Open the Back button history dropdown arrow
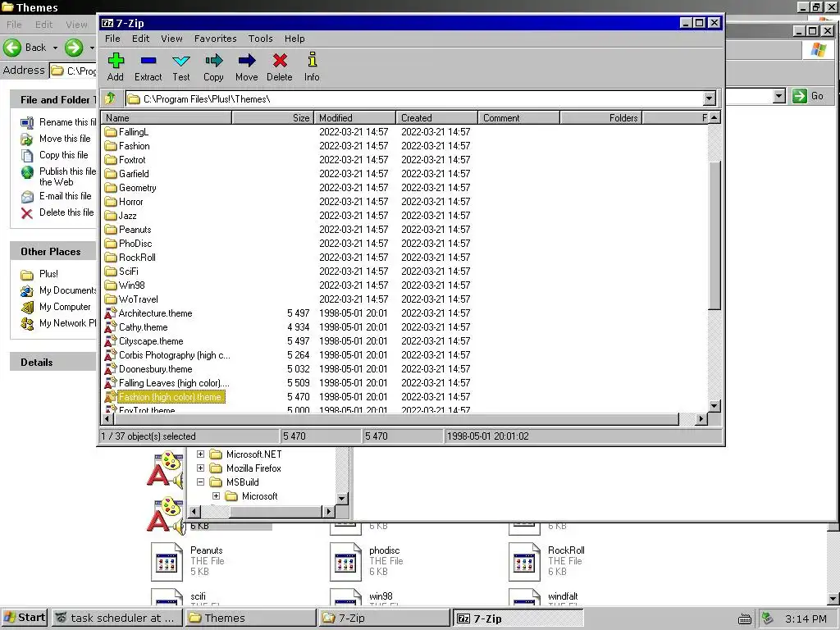Image resolution: width=840 pixels, height=630 pixels. click(x=55, y=47)
